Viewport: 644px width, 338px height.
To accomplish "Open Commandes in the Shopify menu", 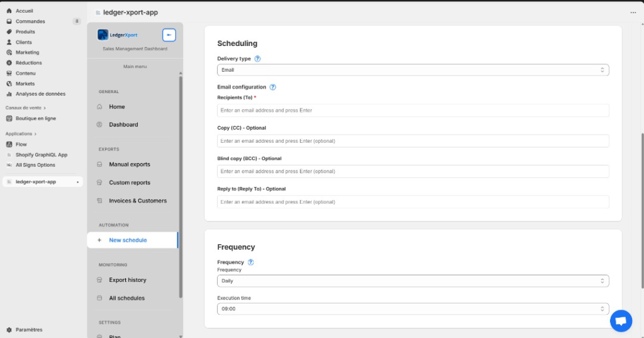I will [30, 21].
